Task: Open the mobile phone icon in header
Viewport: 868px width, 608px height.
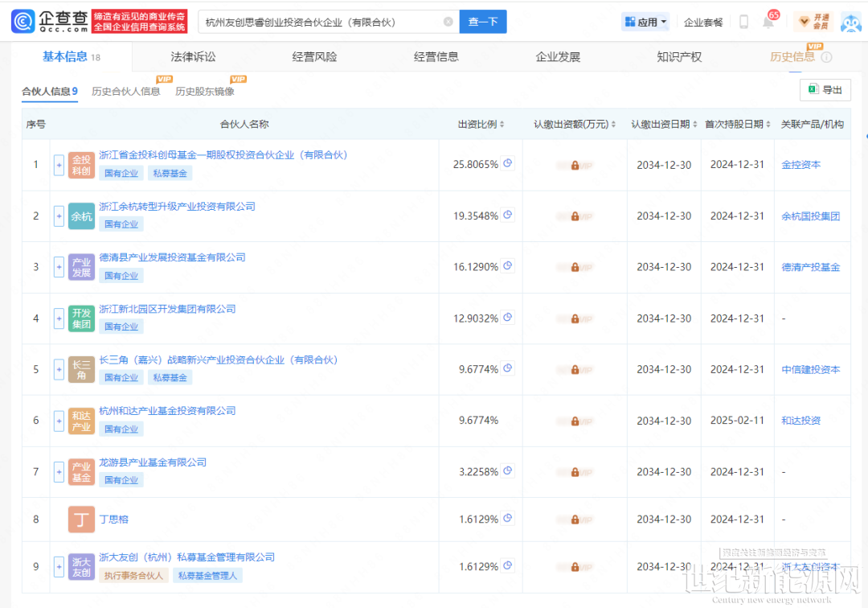Action: click(x=743, y=22)
